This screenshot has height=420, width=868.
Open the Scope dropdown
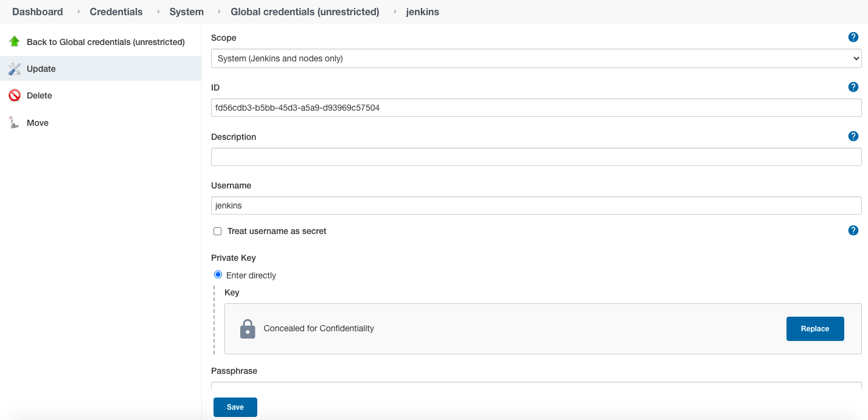(536, 58)
